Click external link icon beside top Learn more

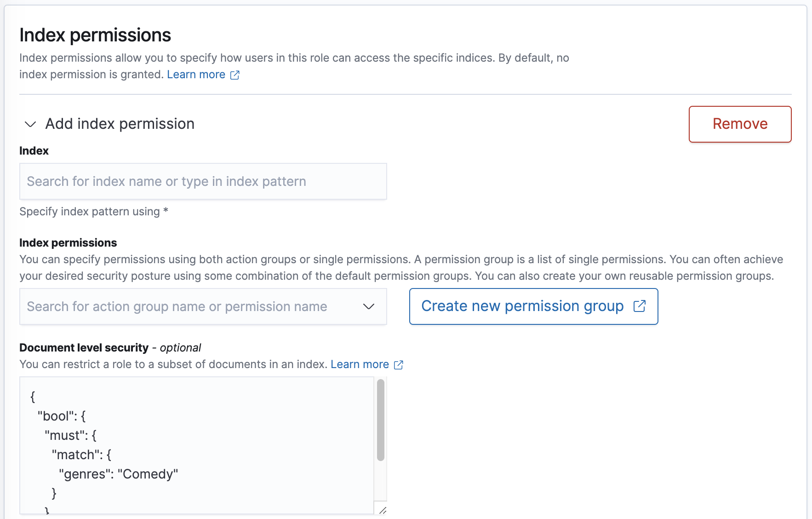235,75
